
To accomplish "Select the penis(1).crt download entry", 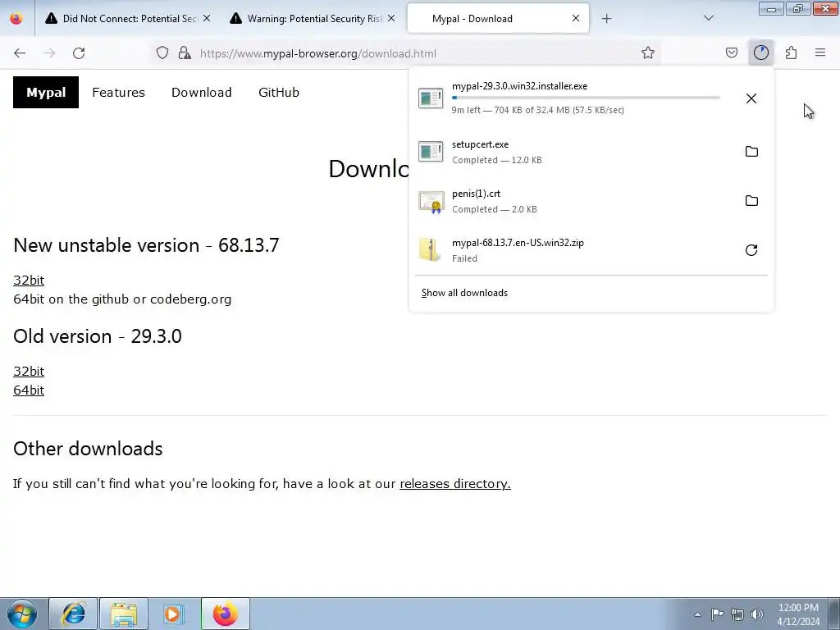I will pos(591,201).
